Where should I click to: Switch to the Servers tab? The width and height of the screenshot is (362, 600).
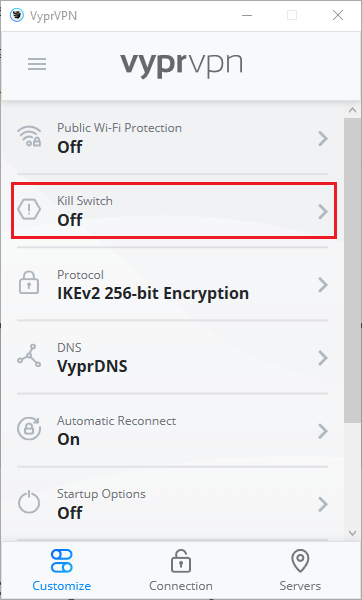coord(300,571)
